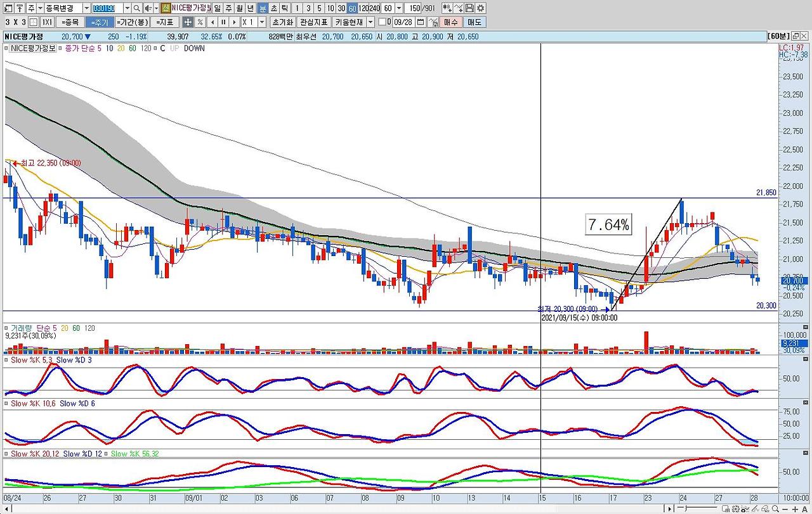The height and width of the screenshot is (514, 812).
Task: Expand the arrow next to 주 selector
Action: [40, 8]
